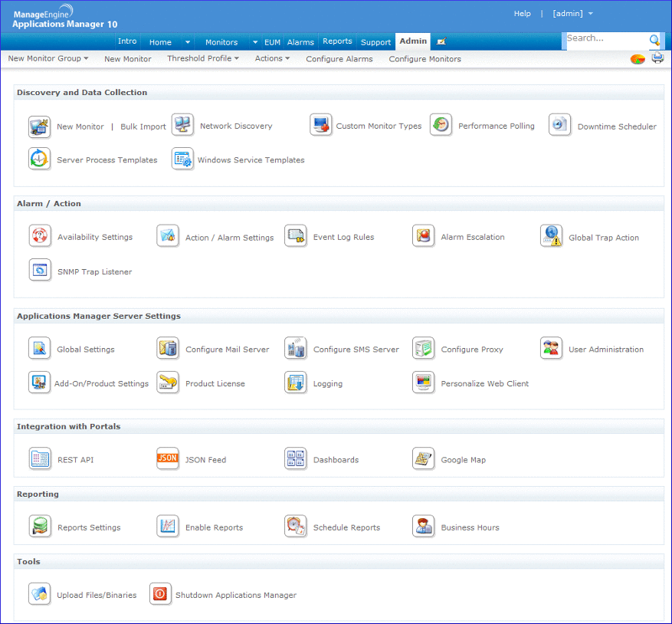Open the Performance Polling icon
This screenshot has width=672, height=624.
tap(441, 125)
